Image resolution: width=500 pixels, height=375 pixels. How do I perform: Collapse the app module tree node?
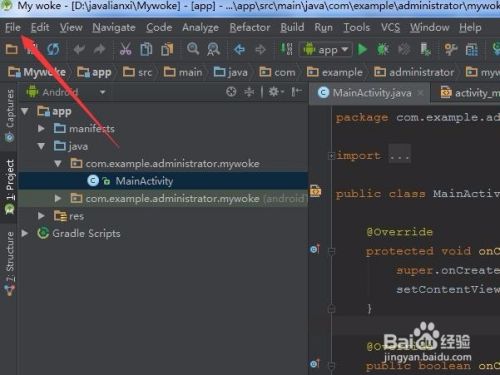[25, 111]
